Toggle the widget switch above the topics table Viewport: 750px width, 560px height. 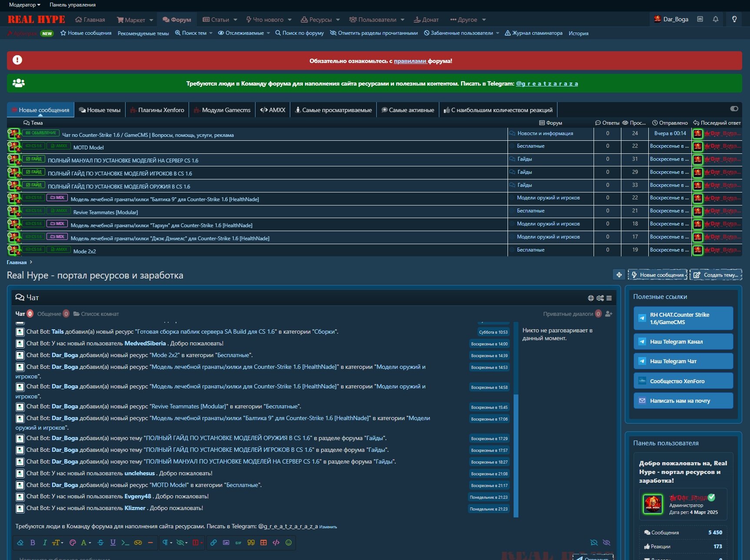point(734,109)
